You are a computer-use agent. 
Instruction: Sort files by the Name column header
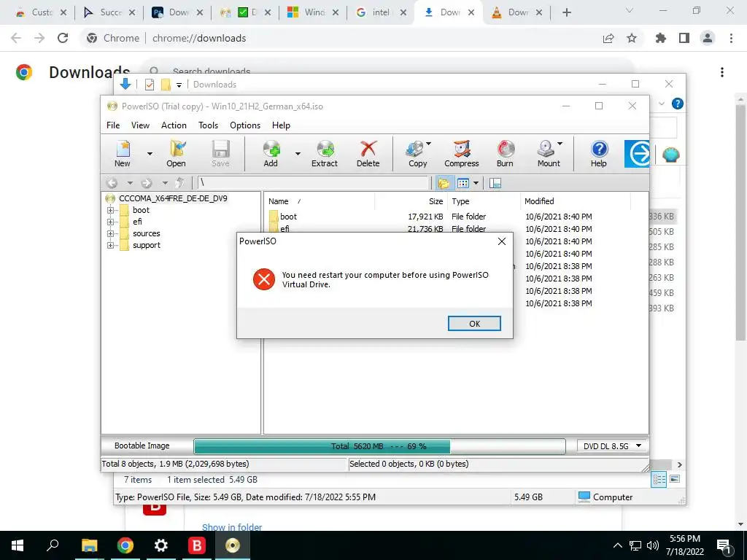[319, 201]
